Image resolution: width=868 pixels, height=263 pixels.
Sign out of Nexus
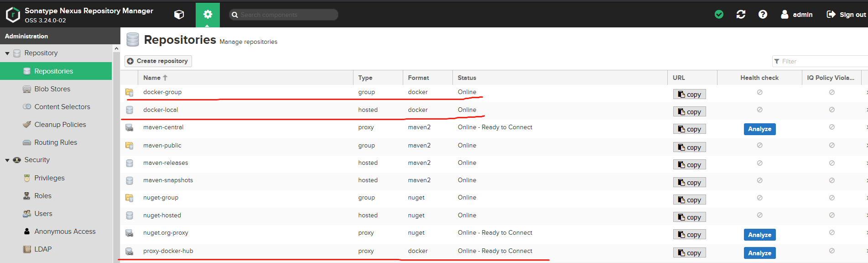tap(846, 15)
